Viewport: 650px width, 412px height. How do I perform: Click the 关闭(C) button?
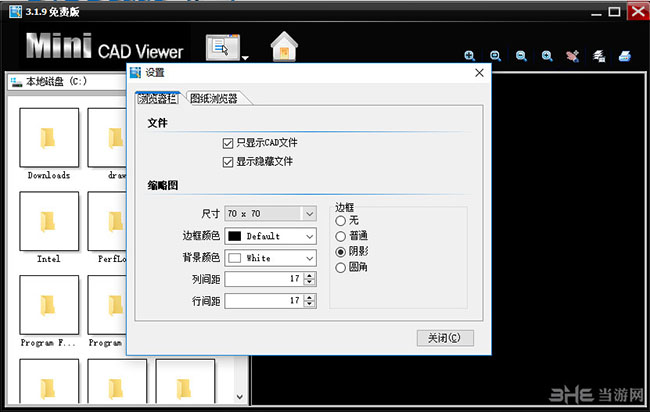click(445, 338)
